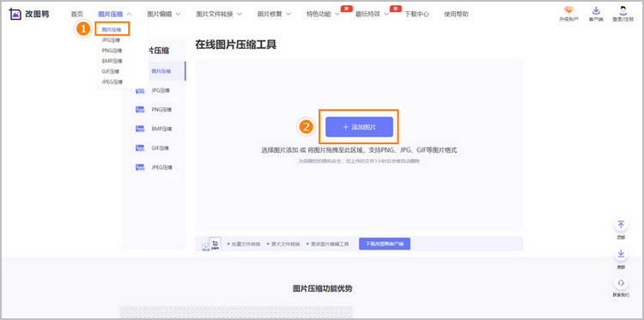The width and height of the screenshot is (644, 320).
Task: Select 图片压缩 in the dropdown menu
Action: (x=112, y=29)
